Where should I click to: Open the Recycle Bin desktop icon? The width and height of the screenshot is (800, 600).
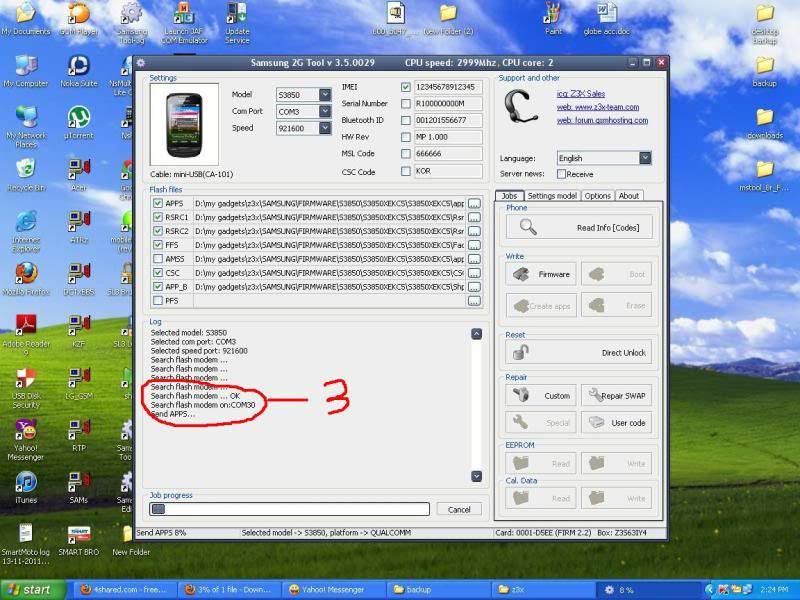click(x=26, y=171)
